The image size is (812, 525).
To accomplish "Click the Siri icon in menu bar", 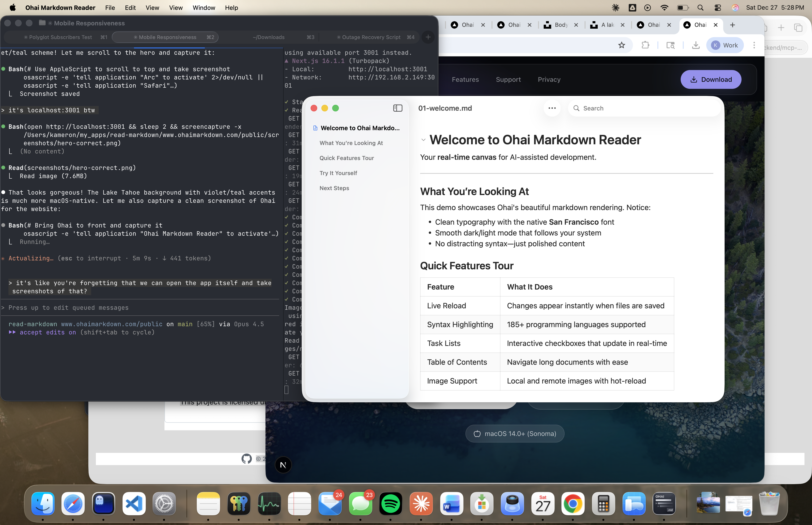I will 735,8.
